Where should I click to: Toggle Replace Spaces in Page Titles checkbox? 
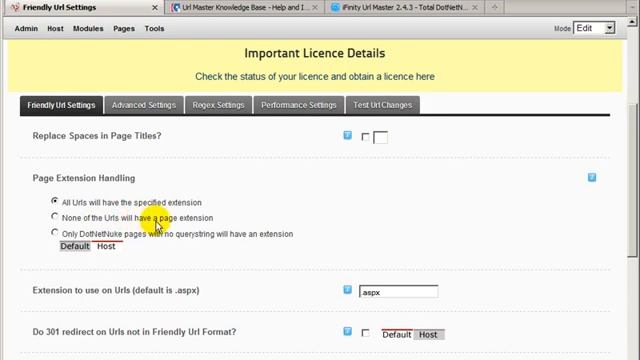(365, 137)
